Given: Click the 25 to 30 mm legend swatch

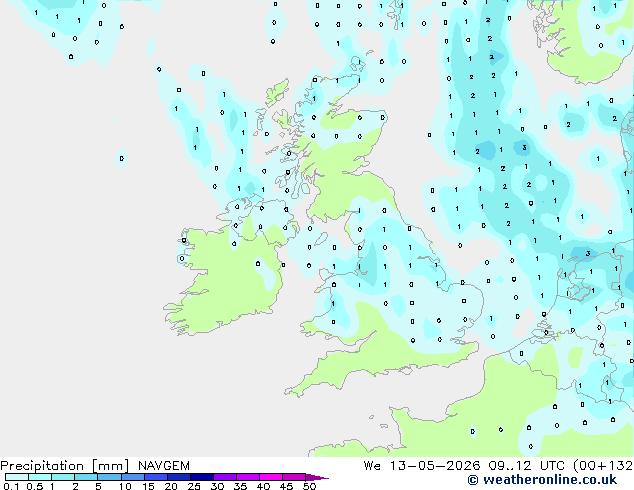Looking at the screenshot, I should click(x=201, y=477).
